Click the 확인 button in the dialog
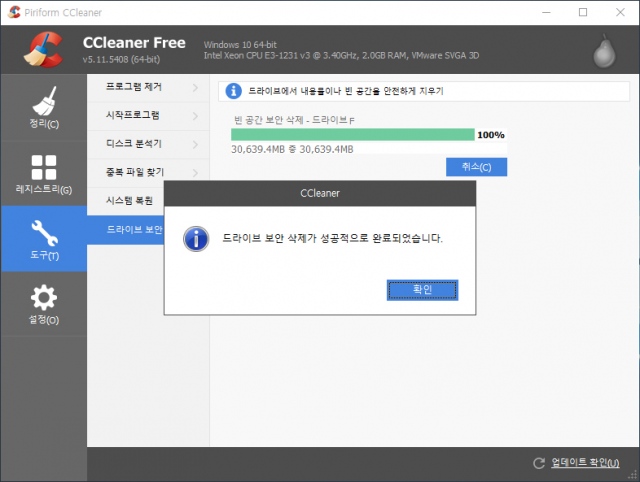The width and height of the screenshot is (640, 482). [422, 290]
